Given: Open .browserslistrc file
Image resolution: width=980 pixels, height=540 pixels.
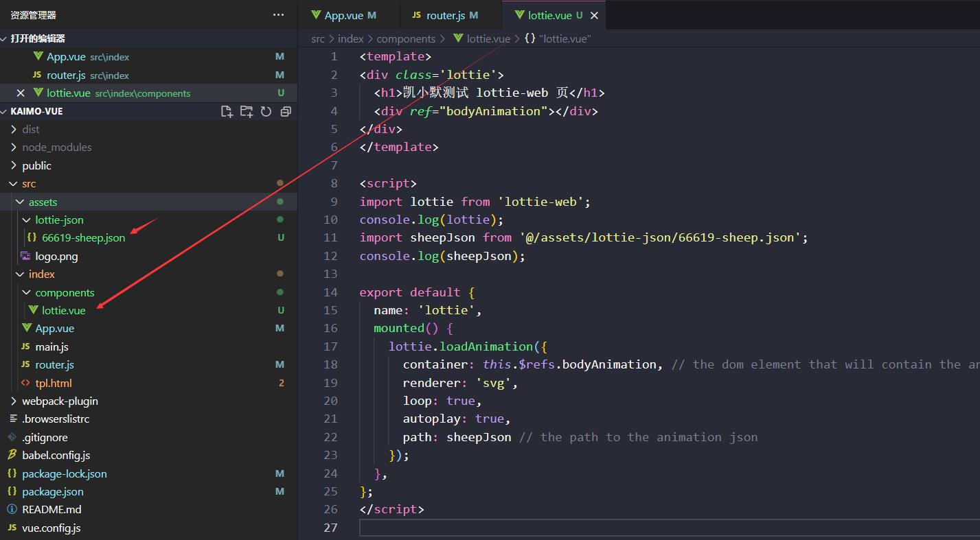Looking at the screenshot, I should click(x=148, y=419).
